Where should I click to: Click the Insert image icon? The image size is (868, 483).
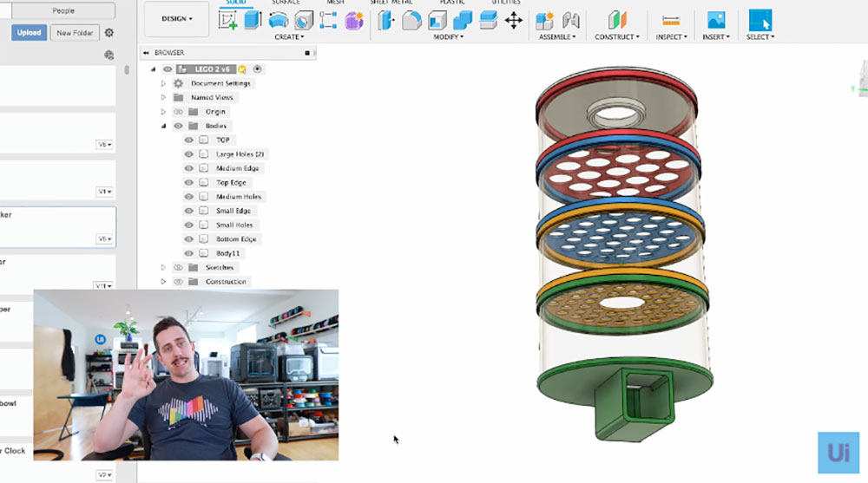pyautogui.click(x=716, y=20)
